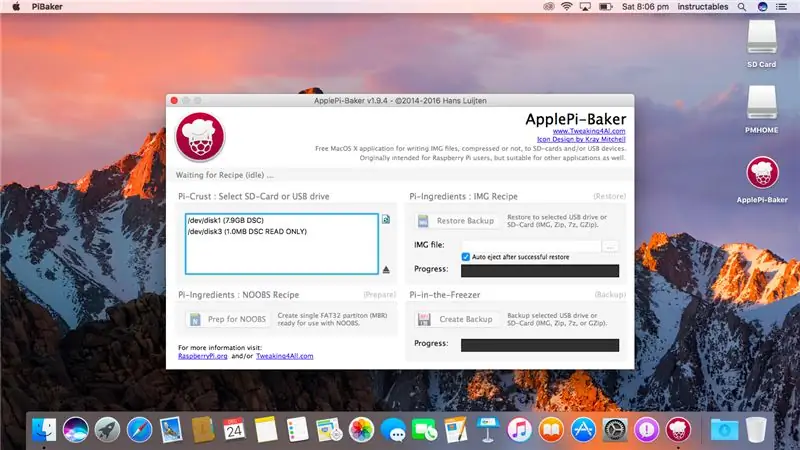The image size is (800, 450).
Task: Open the Apple menu
Action: point(16,7)
